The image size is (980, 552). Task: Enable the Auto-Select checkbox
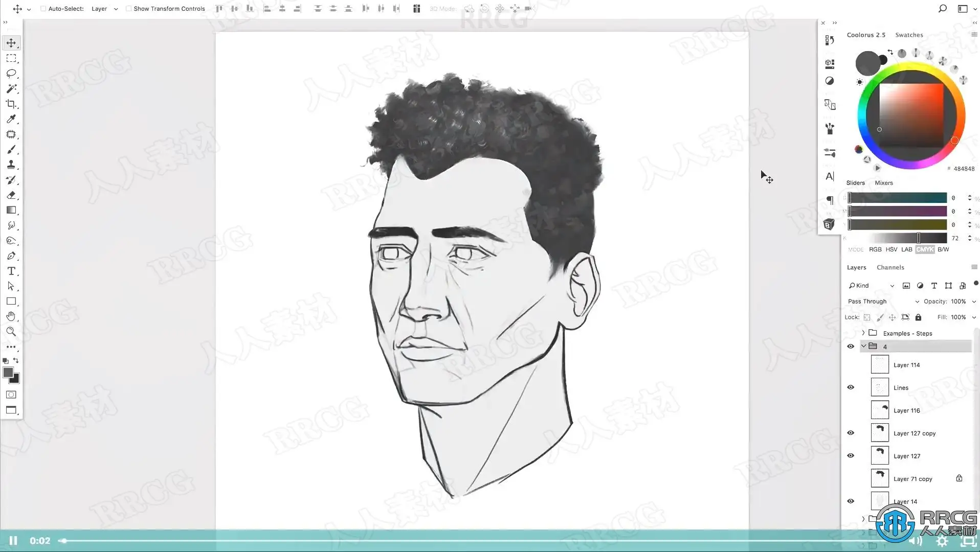pyautogui.click(x=43, y=9)
